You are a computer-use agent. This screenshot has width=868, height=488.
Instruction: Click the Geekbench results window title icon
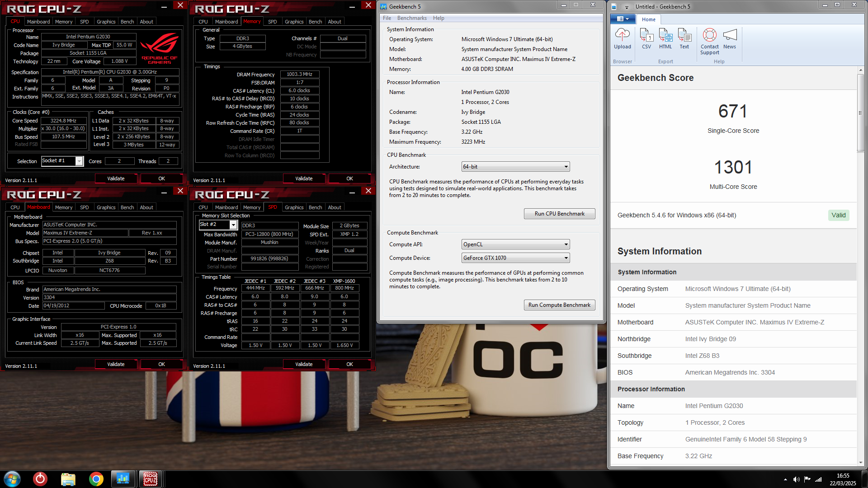pyautogui.click(x=614, y=7)
